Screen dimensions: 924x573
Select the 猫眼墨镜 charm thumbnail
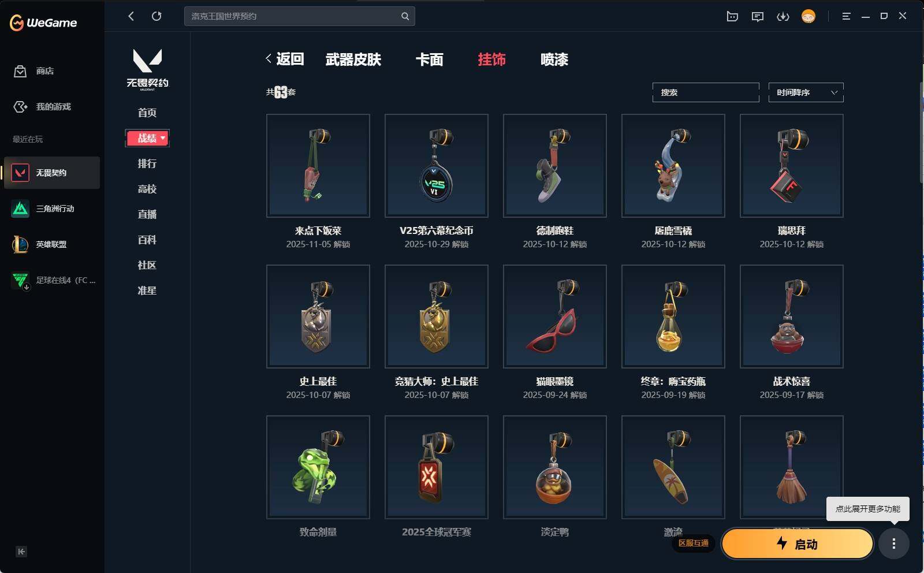[554, 317]
